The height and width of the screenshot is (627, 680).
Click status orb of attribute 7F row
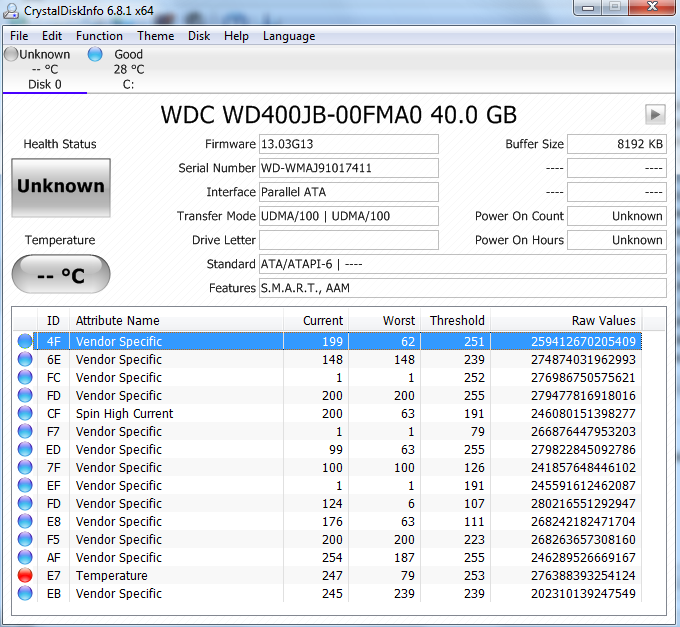pyautogui.click(x=25, y=467)
